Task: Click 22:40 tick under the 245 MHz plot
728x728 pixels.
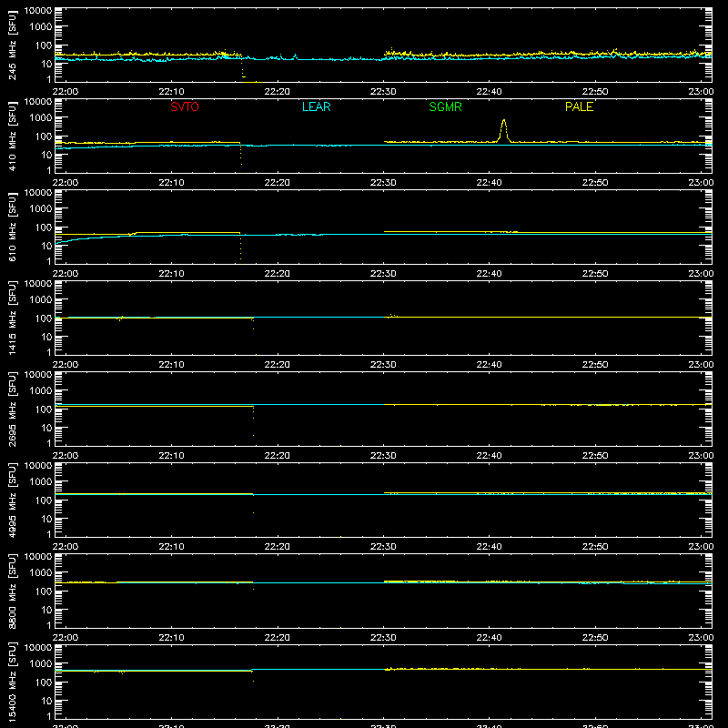Action: tap(489, 92)
